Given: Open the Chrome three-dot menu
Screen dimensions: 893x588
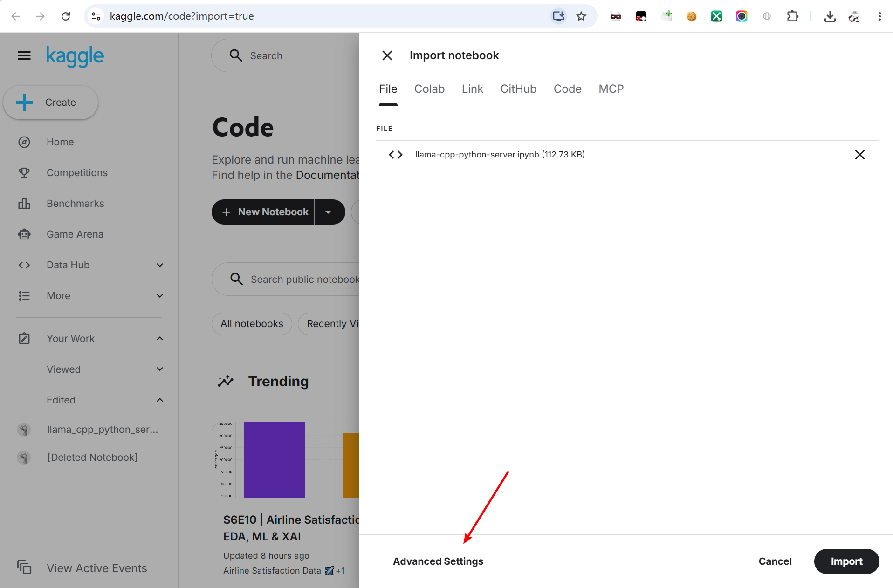Looking at the screenshot, I should coord(879,16).
